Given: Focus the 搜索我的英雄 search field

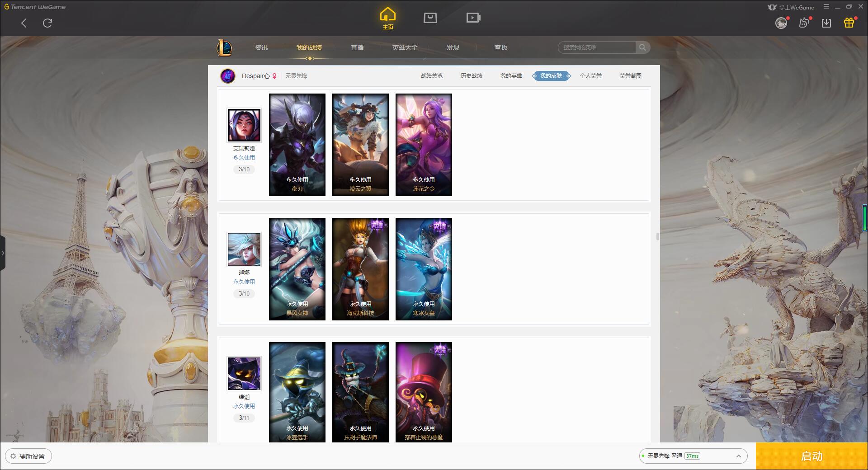Looking at the screenshot, I should pos(597,47).
